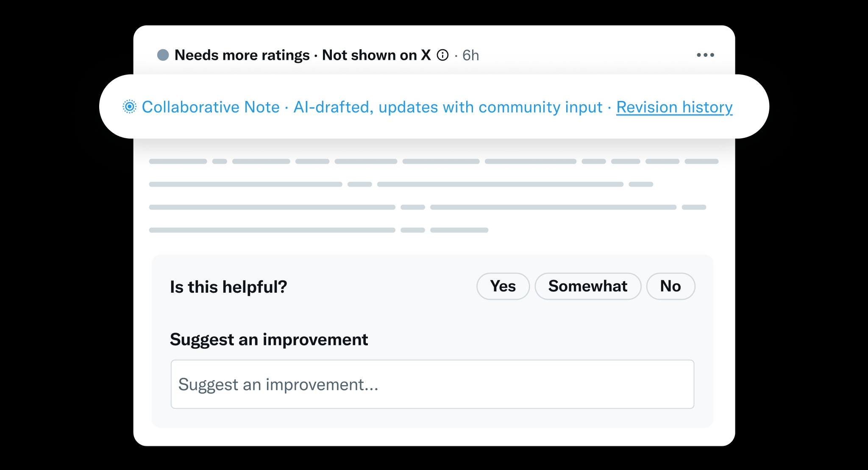Viewport: 868px width, 470px height.
Task: Open the Revision history link
Action: pyautogui.click(x=674, y=107)
